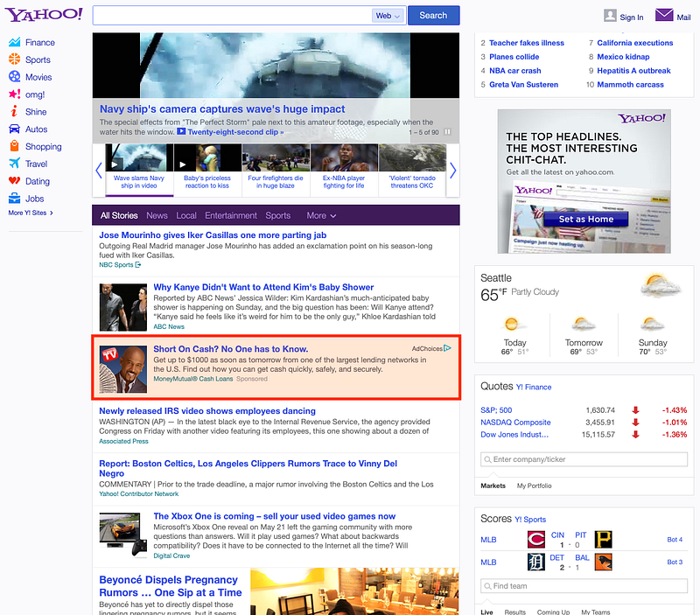
Task: Select the All Stories tab
Action: point(119,215)
